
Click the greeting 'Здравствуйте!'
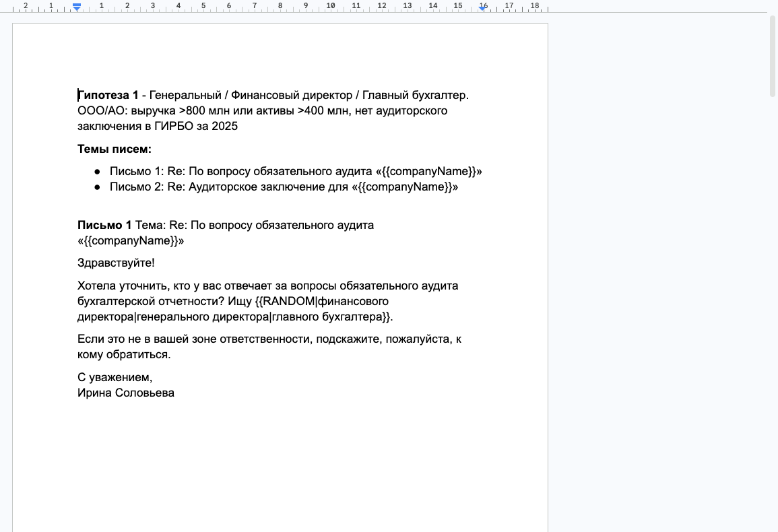116,263
